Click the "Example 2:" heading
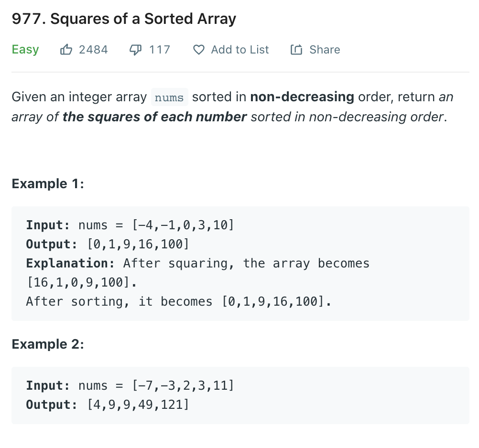 [48, 344]
